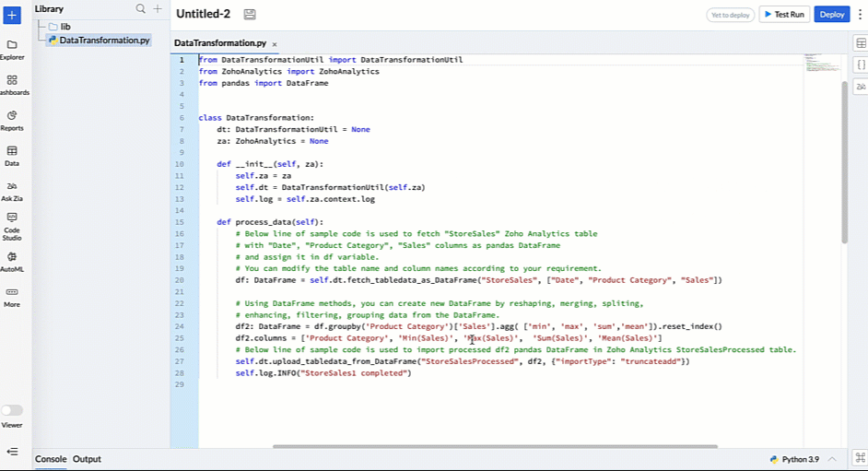Toggle the Viewer switch
The image size is (868, 471).
12,410
